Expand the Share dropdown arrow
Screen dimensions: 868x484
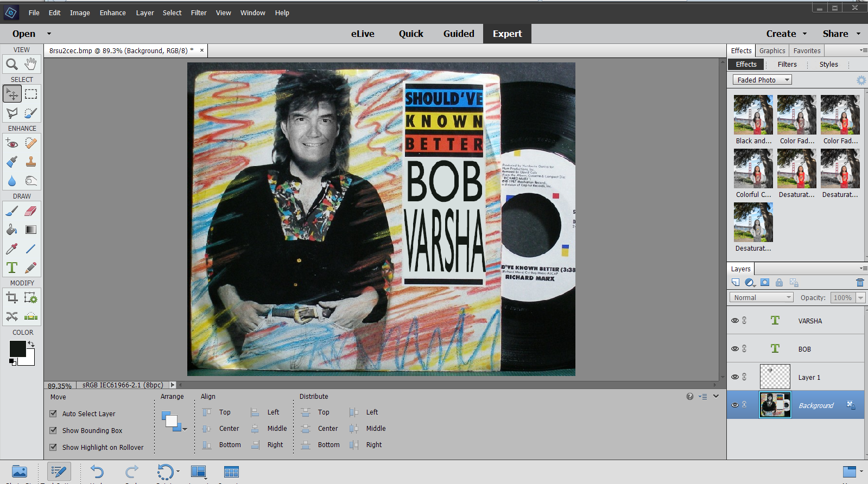(858, 34)
